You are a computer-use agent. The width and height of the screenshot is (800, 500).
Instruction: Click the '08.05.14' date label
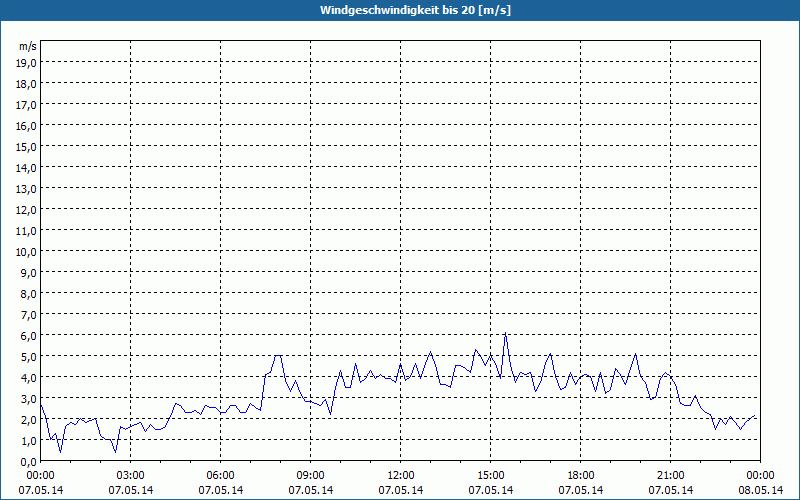pos(760,490)
